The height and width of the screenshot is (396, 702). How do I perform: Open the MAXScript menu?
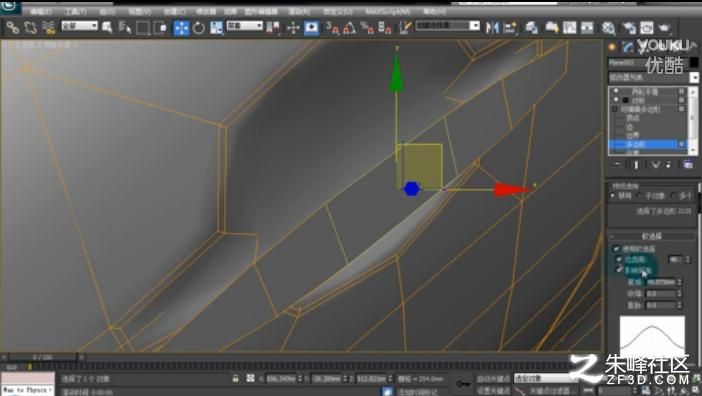coord(387,11)
